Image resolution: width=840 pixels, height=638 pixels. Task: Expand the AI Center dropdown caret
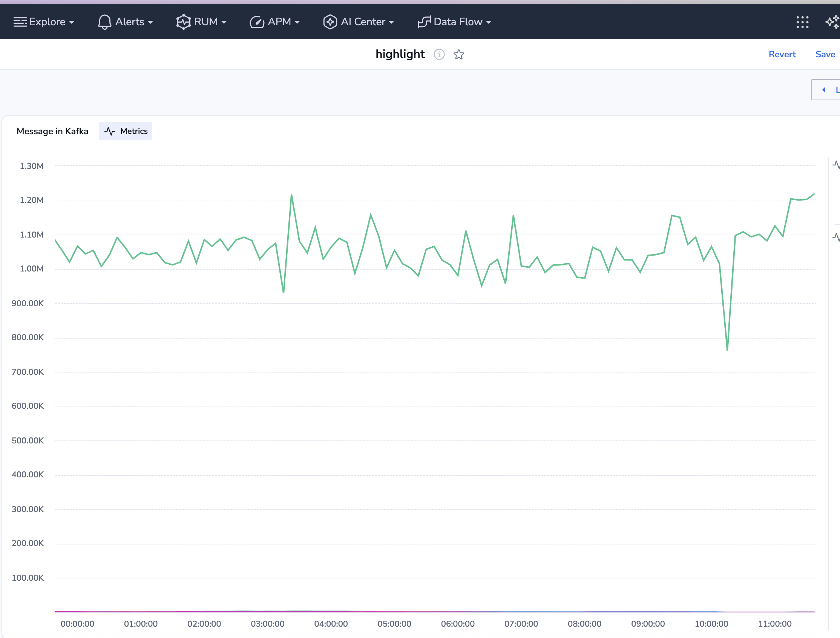coord(391,22)
